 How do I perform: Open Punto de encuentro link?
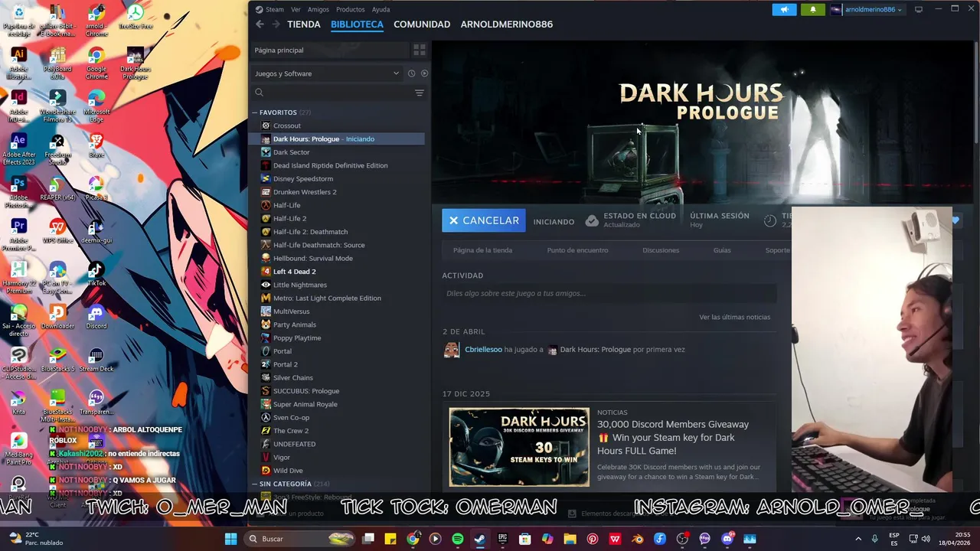(x=577, y=250)
